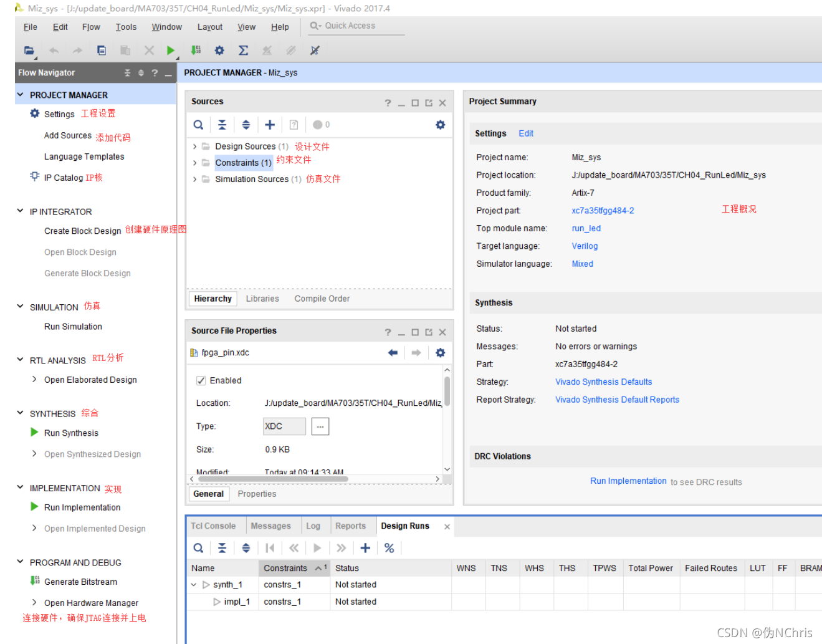Open help for the Sources panel
The image size is (822, 644).
(388, 103)
